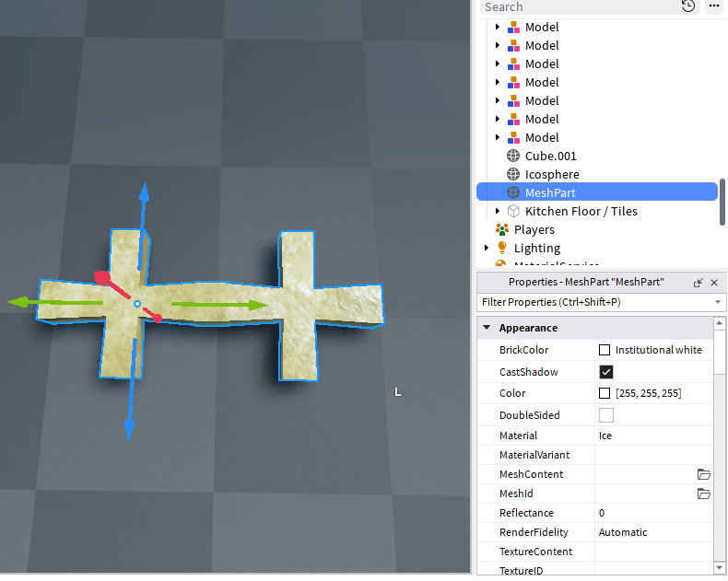This screenshot has width=728, height=581.
Task: Select the Cube.001 mesh icon
Action: tap(513, 156)
